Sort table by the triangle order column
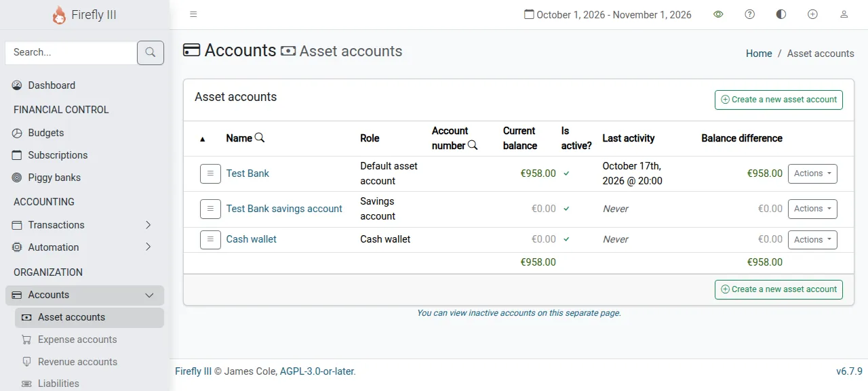 pyautogui.click(x=202, y=139)
